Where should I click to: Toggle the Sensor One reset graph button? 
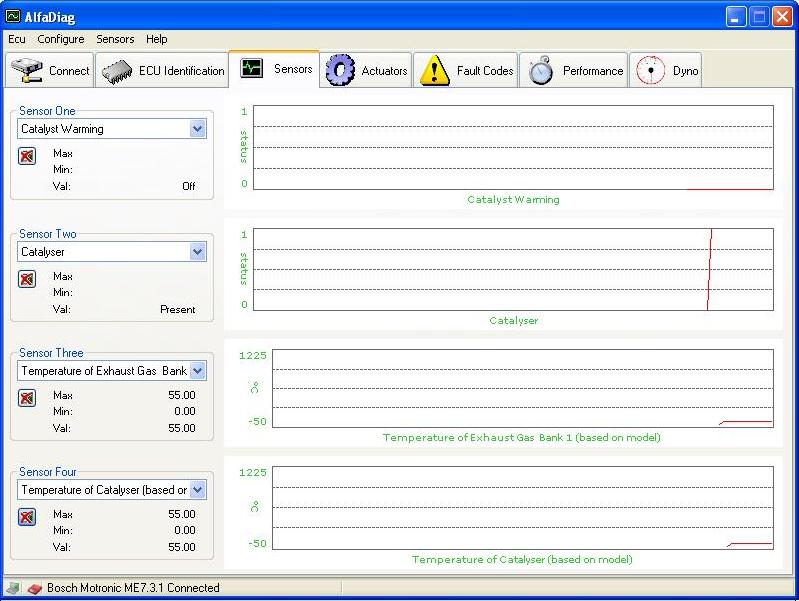pyautogui.click(x=27, y=156)
